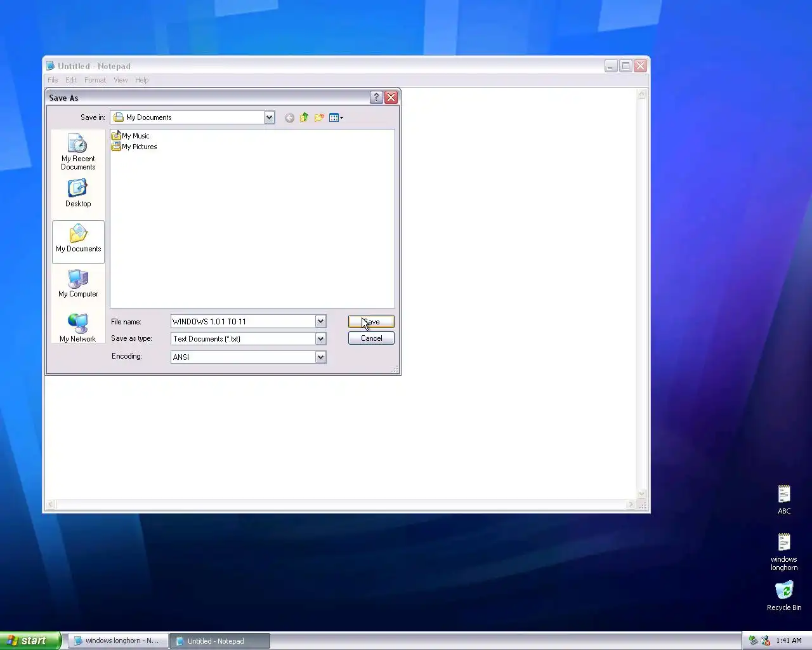Open My Recent Documents in places bar
This screenshot has height=650, width=812.
pyautogui.click(x=78, y=152)
